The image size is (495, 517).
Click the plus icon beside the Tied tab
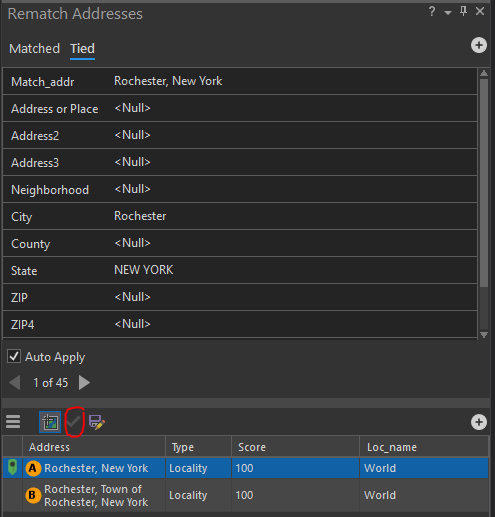(479, 45)
